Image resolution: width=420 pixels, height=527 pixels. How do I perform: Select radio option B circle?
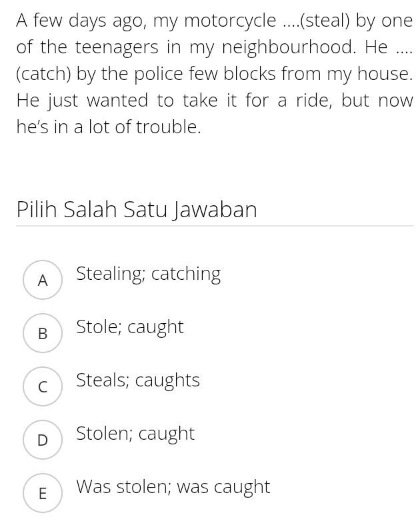click(x=43, y=333)
